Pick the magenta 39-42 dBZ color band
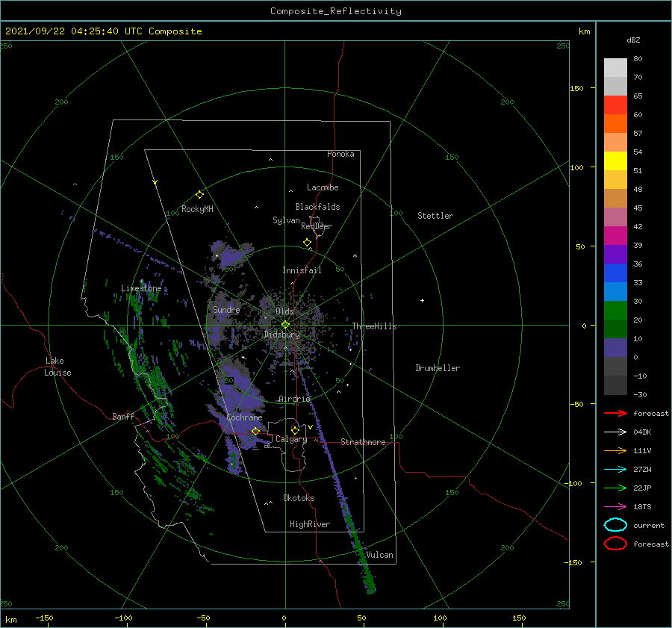The image size is (672, 628). click(x=615, y=236)
